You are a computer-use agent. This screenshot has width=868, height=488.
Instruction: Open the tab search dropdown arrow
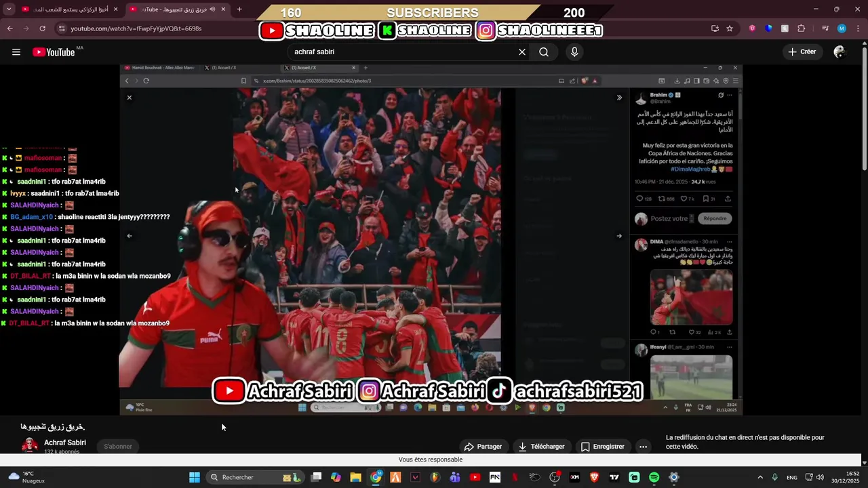[x=9, y=9]
